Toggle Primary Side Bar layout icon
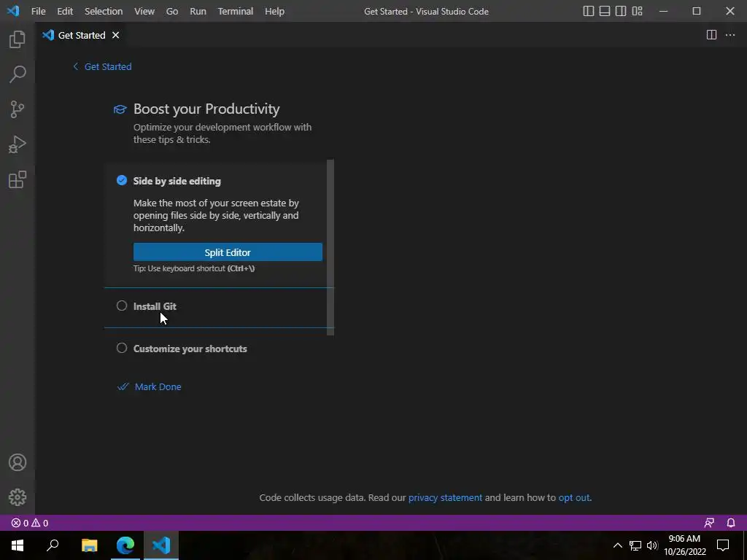This screenshot has width=747, height=560. [x=589, y=11]
